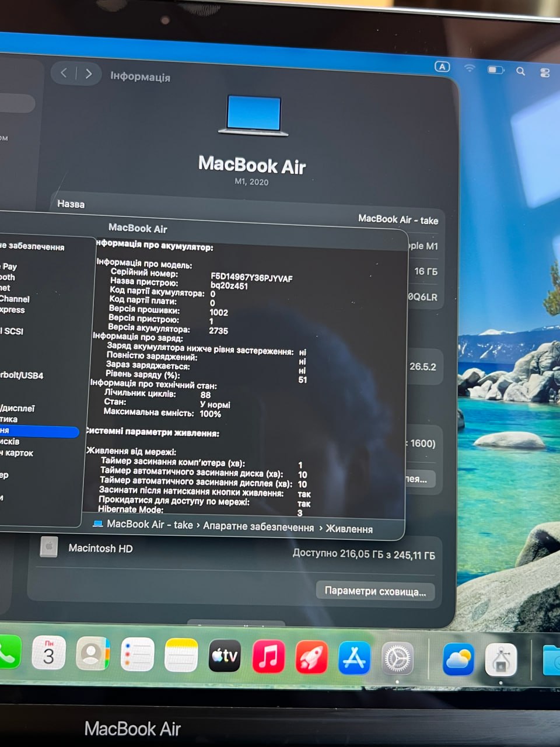Click 'Доступно 216,05 ГБ з 245,11 ГБ' text

(364, 554)
